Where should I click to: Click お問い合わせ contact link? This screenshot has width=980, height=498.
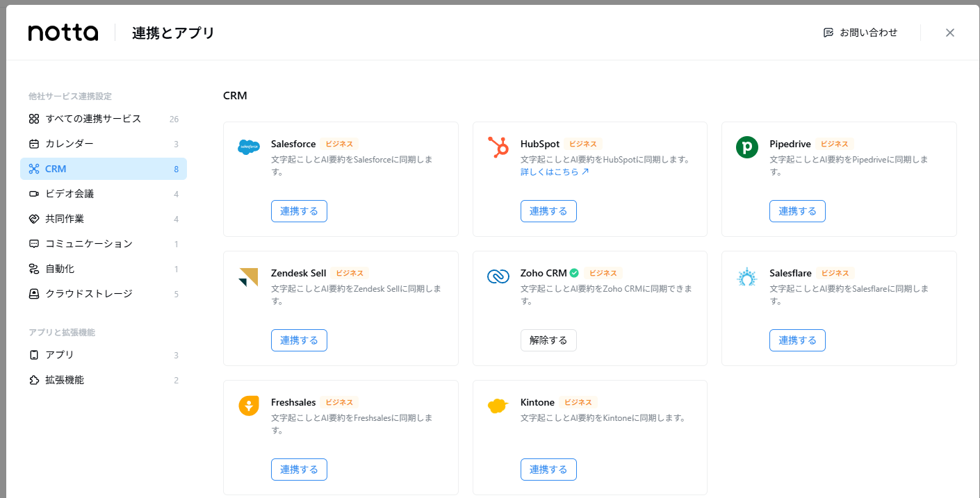pyautogui.click(x=860, y=33)
